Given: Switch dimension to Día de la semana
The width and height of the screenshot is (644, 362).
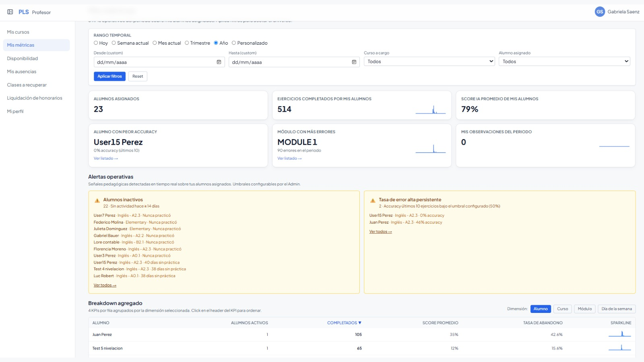Looking at the screenshot, I should [x=617, y=309].
